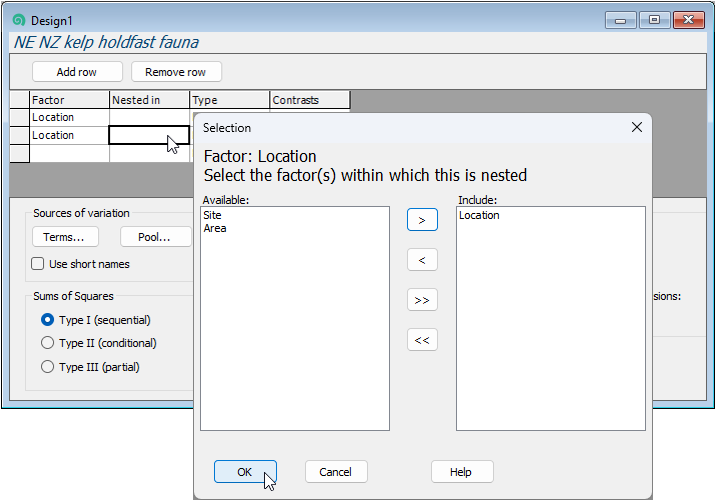The height and width of the screenshot is (502, 718).
Task: Select Type III (partial) radio button
Action: point(48,367)
